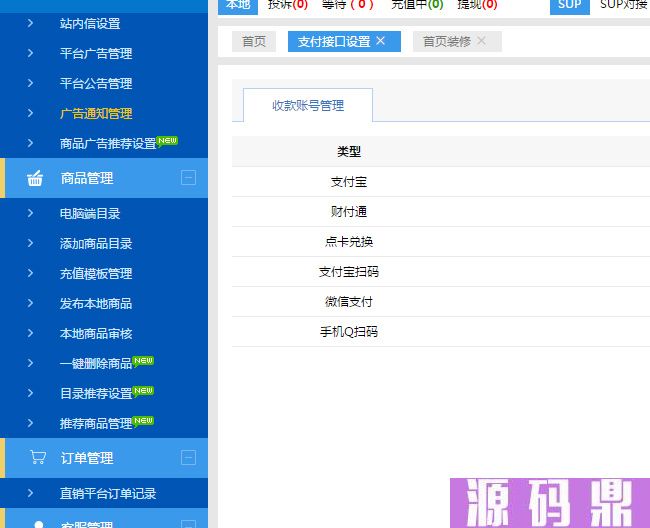This screenshot has width=650, height=528.
Task: Select the 财付通 row
Action: click(x=441, y=212)
